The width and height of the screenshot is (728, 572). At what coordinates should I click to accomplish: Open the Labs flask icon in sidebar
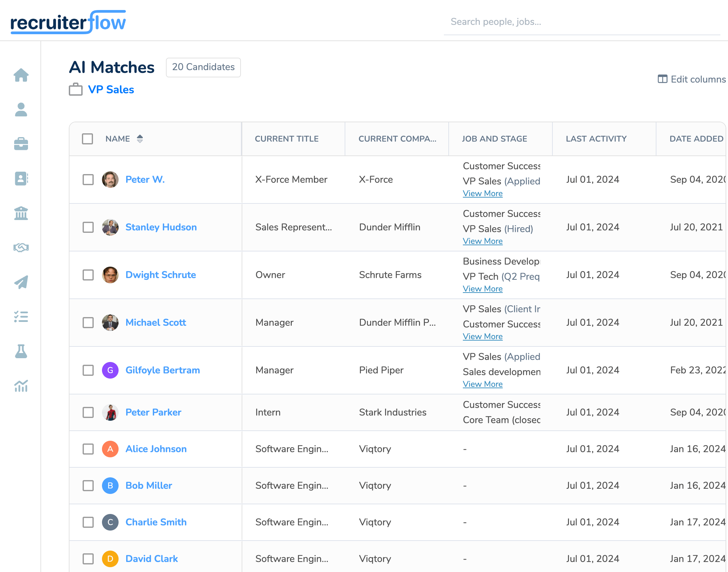coord(21,351)
